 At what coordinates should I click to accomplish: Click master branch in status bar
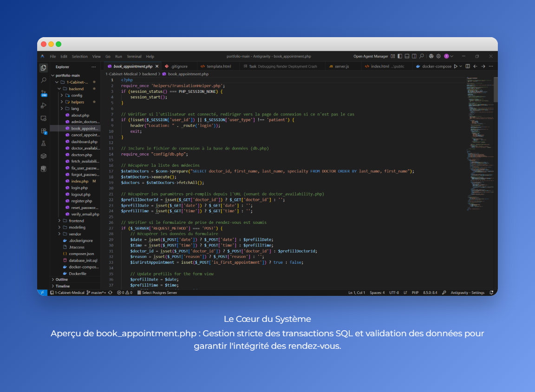pos(96,293)
